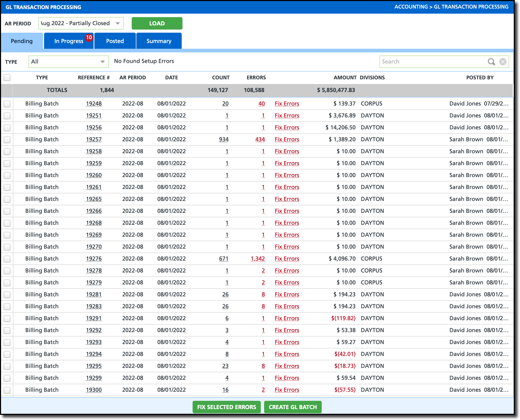
Task: Open the In Progress tab with the 10 badge
Action: [69, 41]
